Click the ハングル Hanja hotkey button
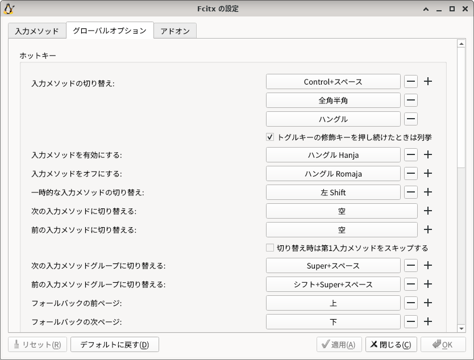Image resolution: width=474 pixels, height=360 pixels. point(333,155)
